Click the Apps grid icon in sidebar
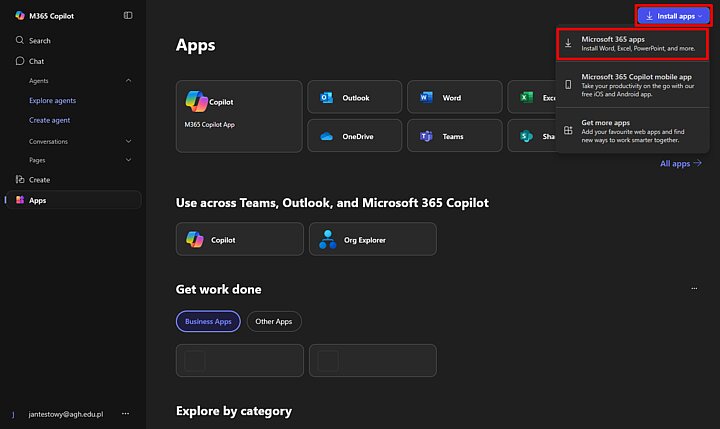 point(20,200)
